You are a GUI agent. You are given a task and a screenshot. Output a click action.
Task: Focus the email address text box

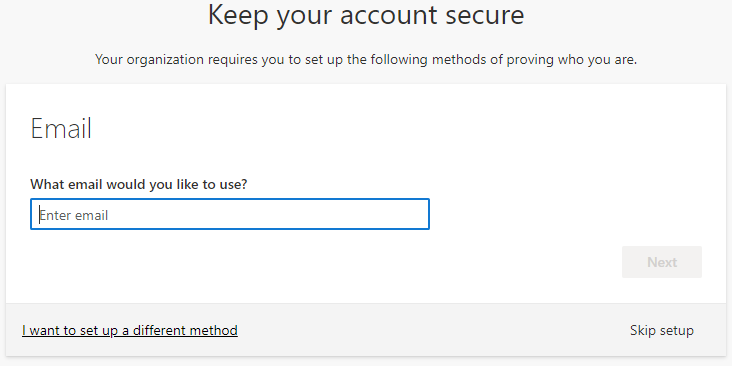coord(230,214)
